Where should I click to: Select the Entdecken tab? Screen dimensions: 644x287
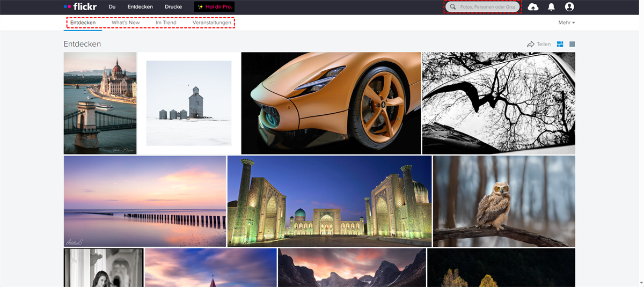(x=83, y=23)
